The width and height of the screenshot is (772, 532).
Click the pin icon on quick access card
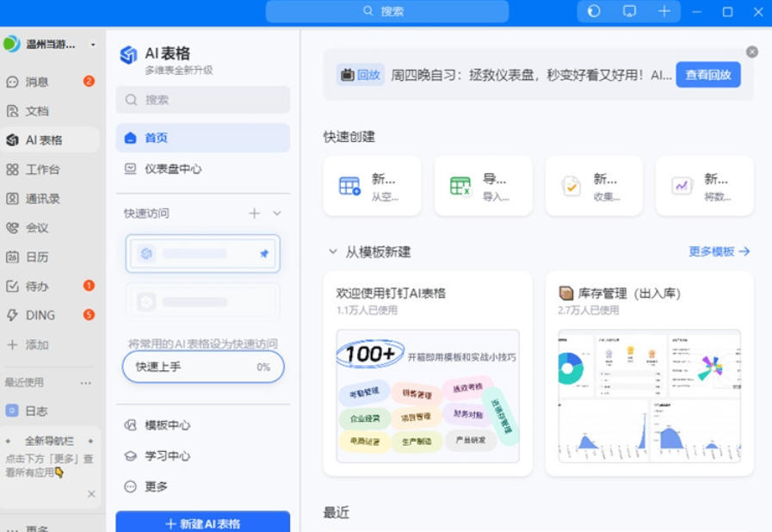264,254
